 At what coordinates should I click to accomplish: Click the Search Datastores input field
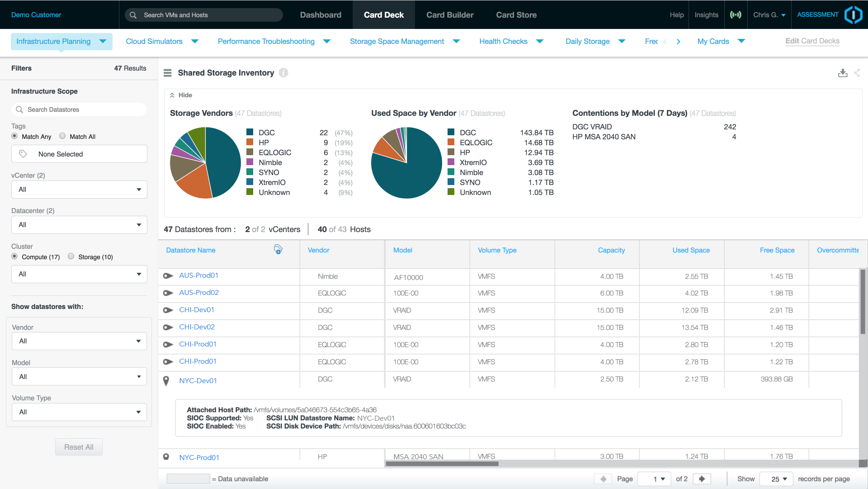(x=79, y=109)
